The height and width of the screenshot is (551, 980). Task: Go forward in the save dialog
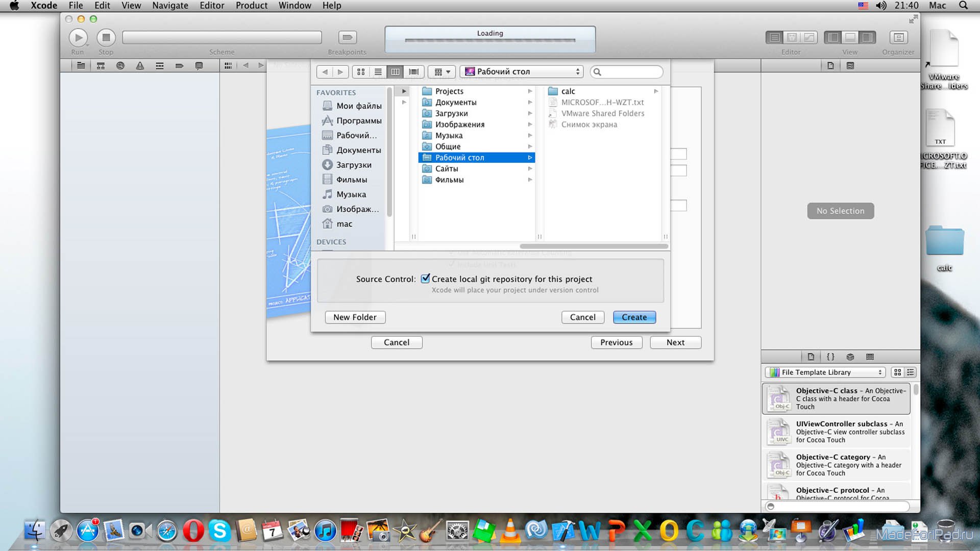click(x=340, y=72)
